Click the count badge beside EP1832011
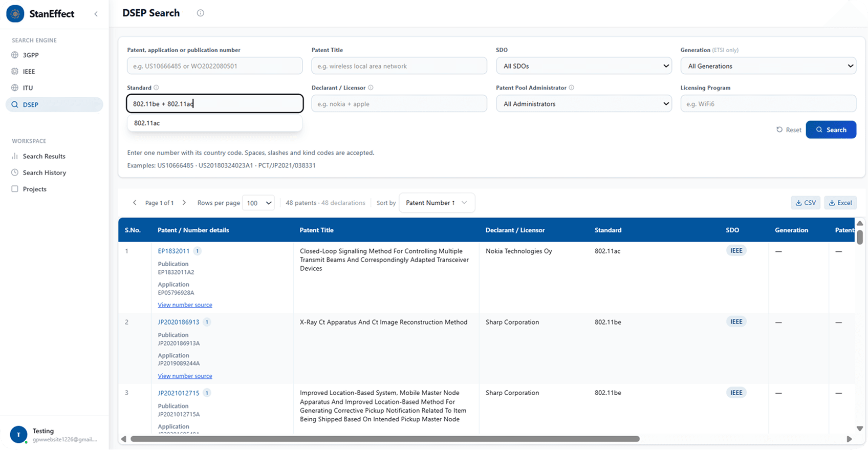This screenshot has height=450, width=868. [198, 251]
